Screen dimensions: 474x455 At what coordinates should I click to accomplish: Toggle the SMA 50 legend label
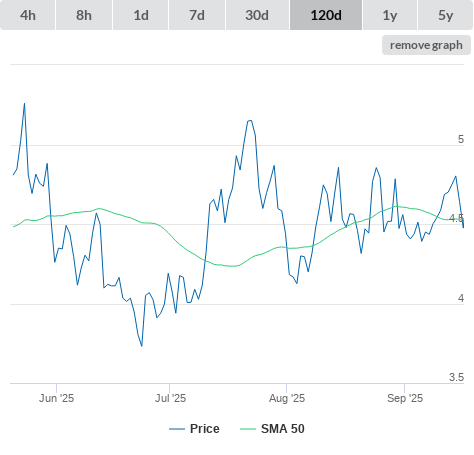click(283, 429)
